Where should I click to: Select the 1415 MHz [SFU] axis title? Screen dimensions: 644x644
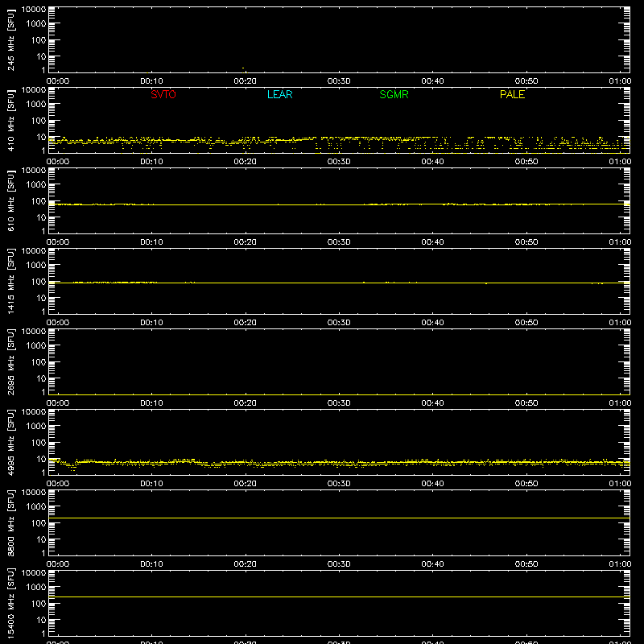coord(10,281)
